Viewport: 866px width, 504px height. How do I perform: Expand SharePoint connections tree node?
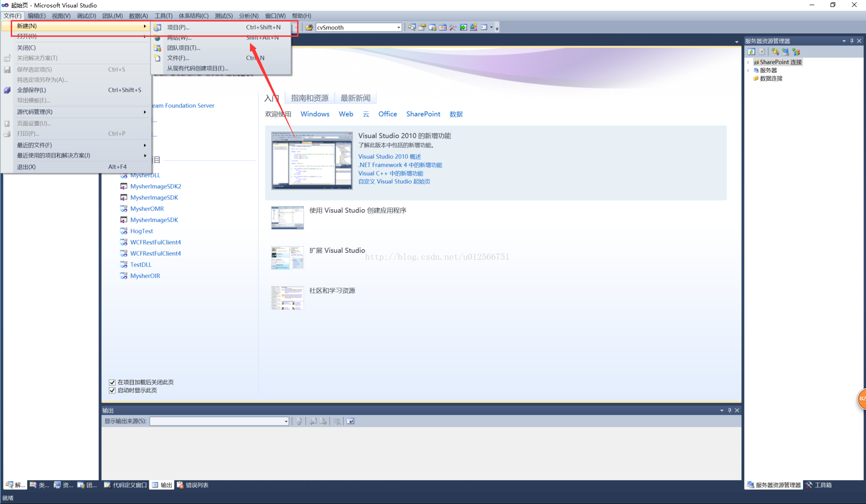748,62
